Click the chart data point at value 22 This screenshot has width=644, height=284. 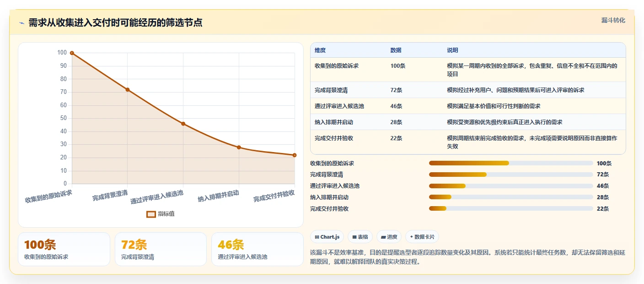tap(295, 155)
